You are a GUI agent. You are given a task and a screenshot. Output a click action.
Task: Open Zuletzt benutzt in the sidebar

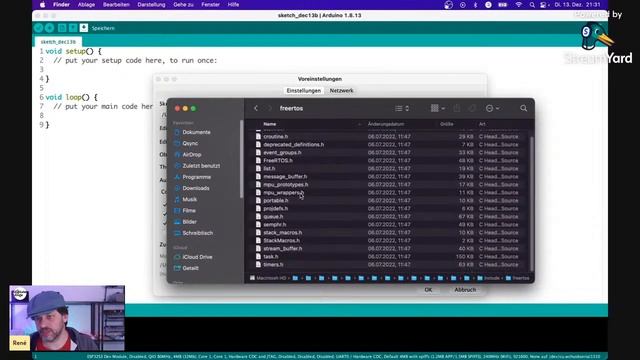click(201, 166)
